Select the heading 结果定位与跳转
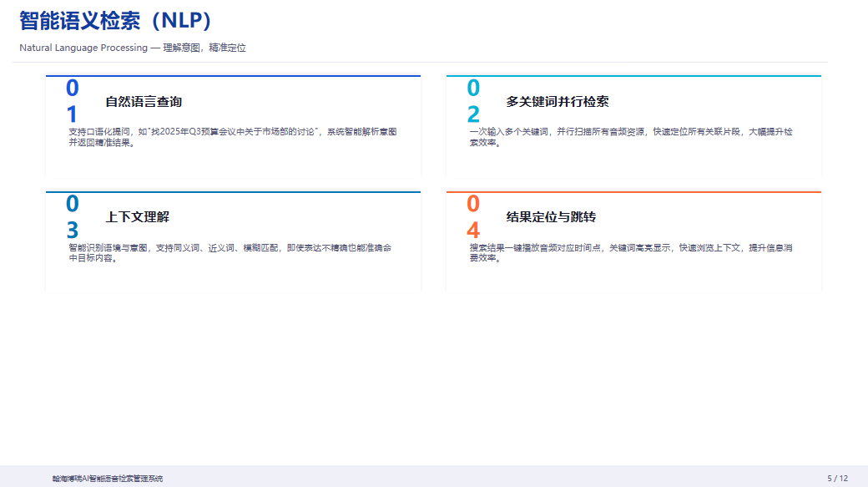 551,216
